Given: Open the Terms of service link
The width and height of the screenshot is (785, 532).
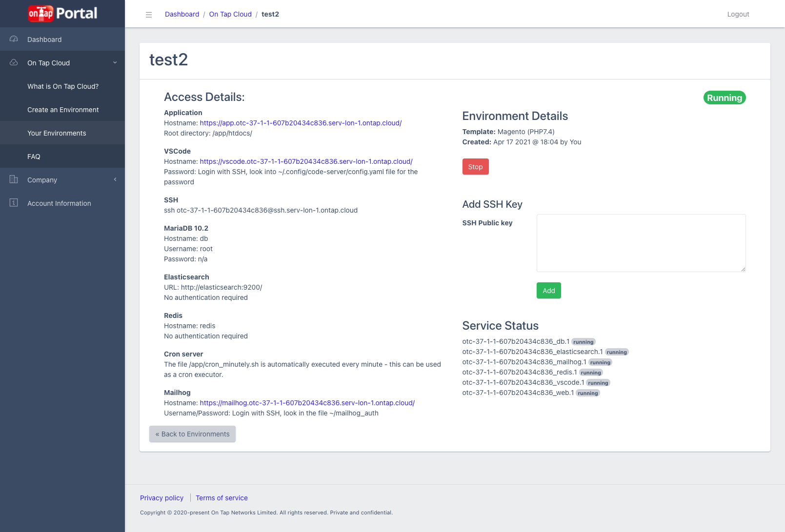Looking at the screenshot, I should [221, 498].
